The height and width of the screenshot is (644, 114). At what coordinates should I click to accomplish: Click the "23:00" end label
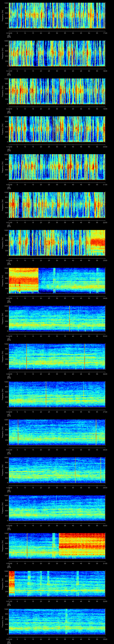pyautogui.click(x=105, y=260)
